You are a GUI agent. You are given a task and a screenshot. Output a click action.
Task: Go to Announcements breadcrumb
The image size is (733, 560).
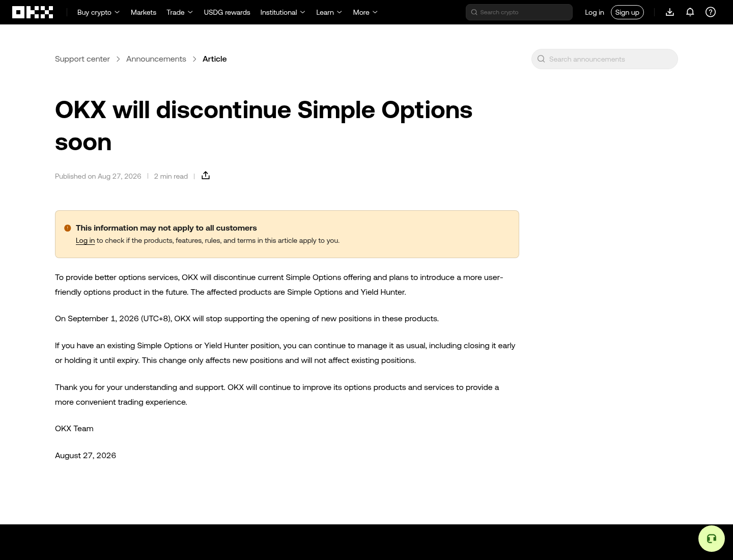156,59
